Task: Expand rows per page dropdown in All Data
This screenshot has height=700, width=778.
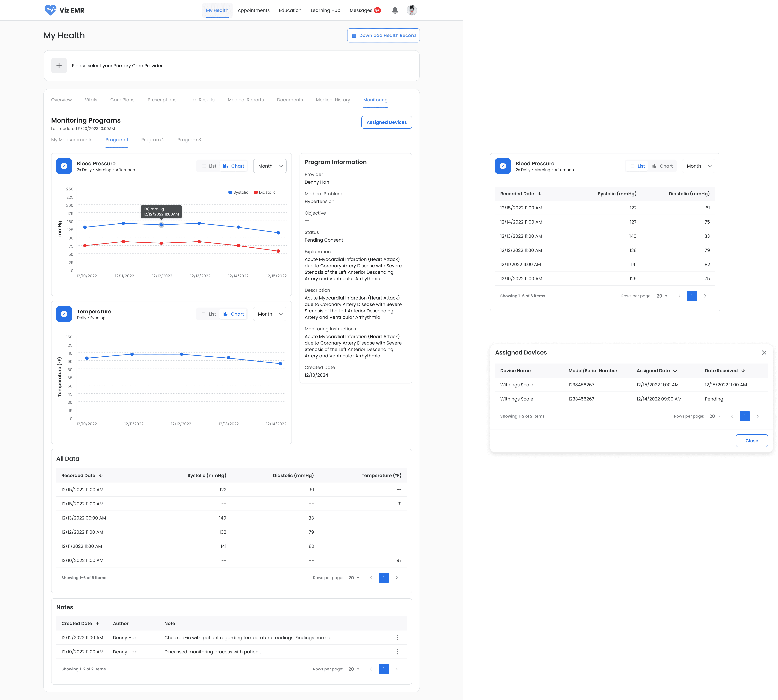Action: [x=354, y=578]
